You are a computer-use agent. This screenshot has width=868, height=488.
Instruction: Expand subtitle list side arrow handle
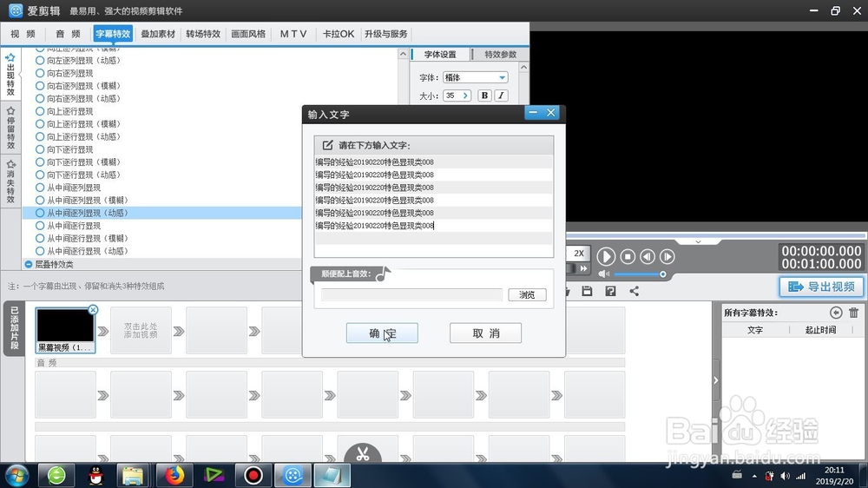pos(716,380)
